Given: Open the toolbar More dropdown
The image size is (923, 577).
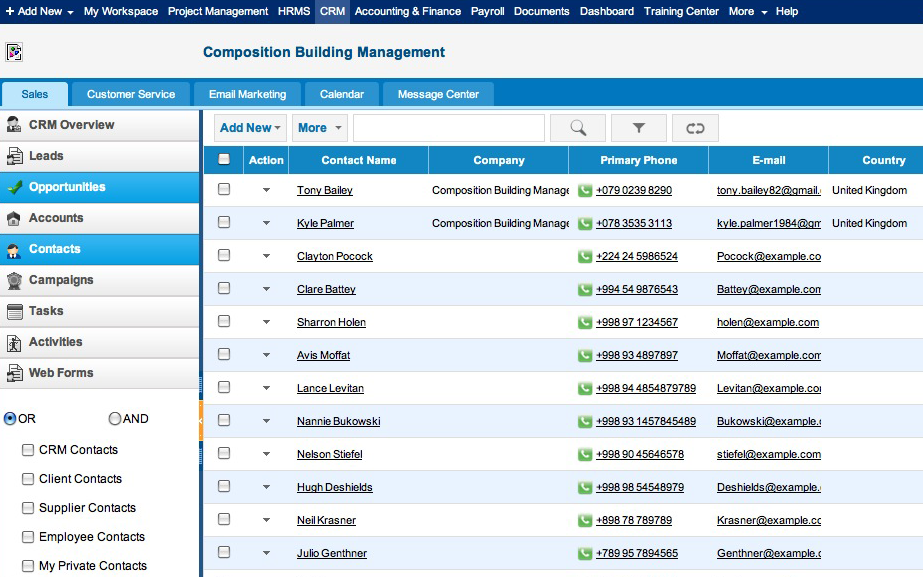Looking at the screenshot, I should point(320,128).
